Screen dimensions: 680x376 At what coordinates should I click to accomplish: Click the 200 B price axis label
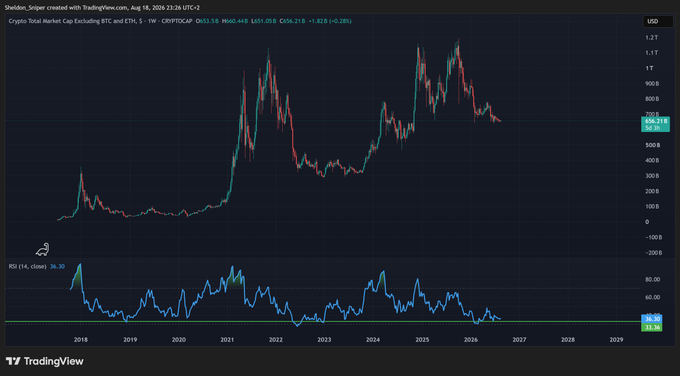pos(652,191)
